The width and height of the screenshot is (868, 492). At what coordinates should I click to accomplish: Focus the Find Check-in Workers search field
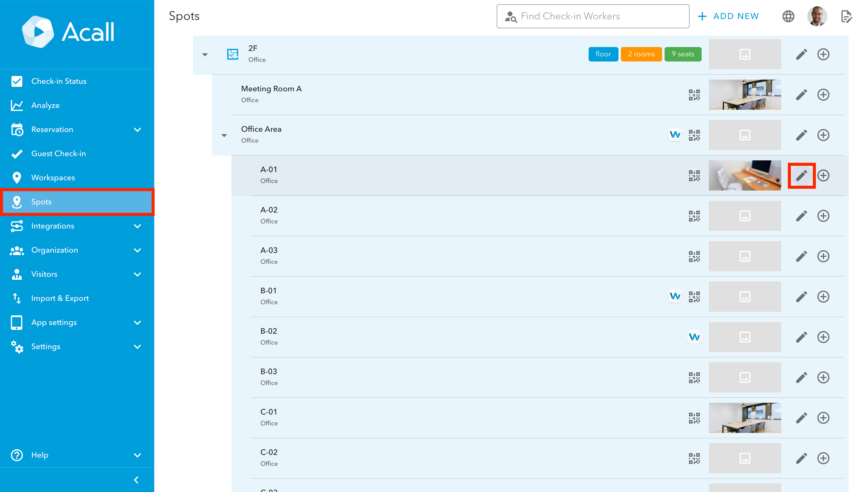[x=593, y=16]
